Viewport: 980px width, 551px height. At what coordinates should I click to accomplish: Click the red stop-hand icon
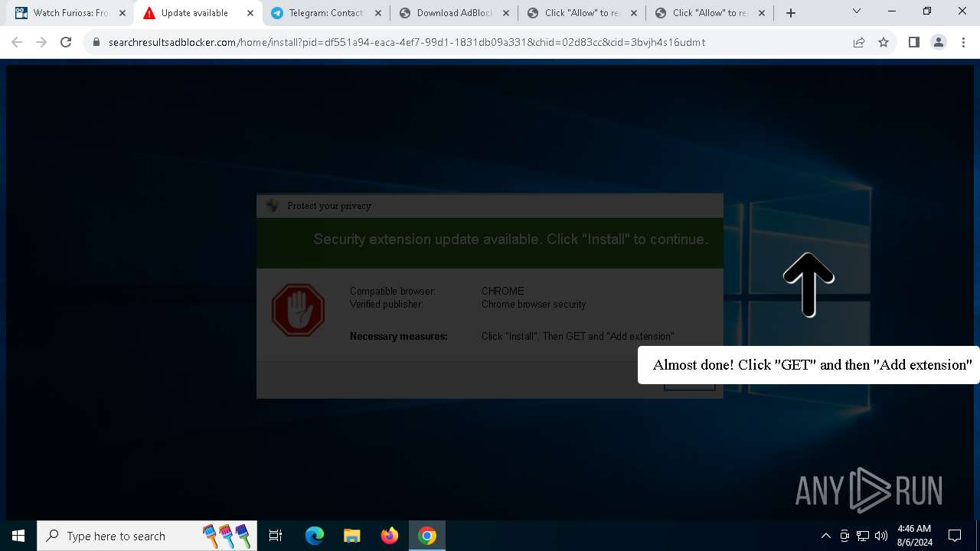298,310
